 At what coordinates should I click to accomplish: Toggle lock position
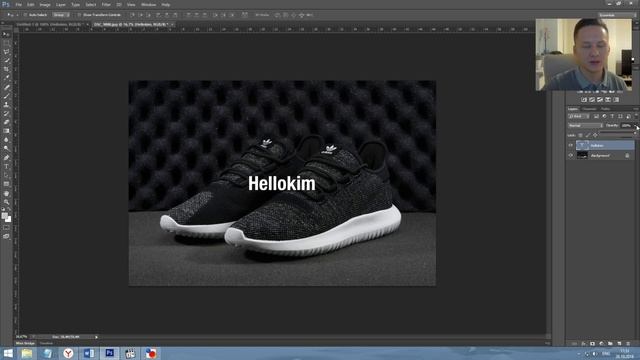point(595,135)
